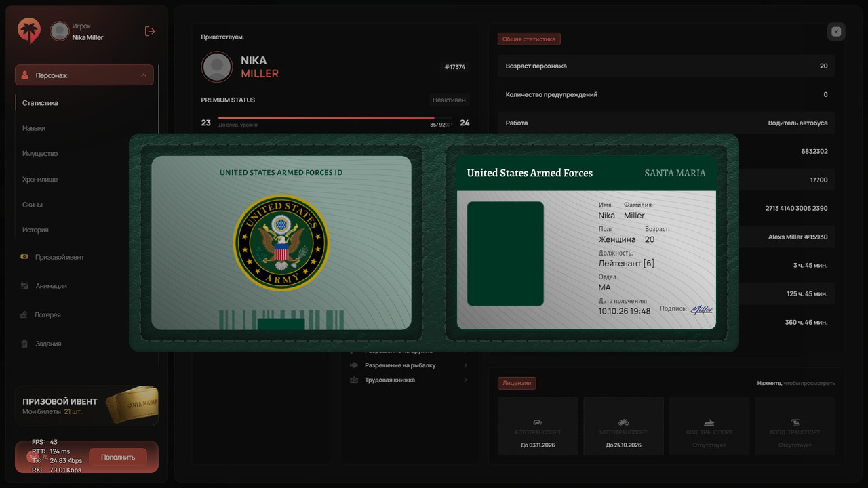Expand the Разрешение на рыбалку arrow
This screenshot has height=488, width=868.
(x=465, y=365)
